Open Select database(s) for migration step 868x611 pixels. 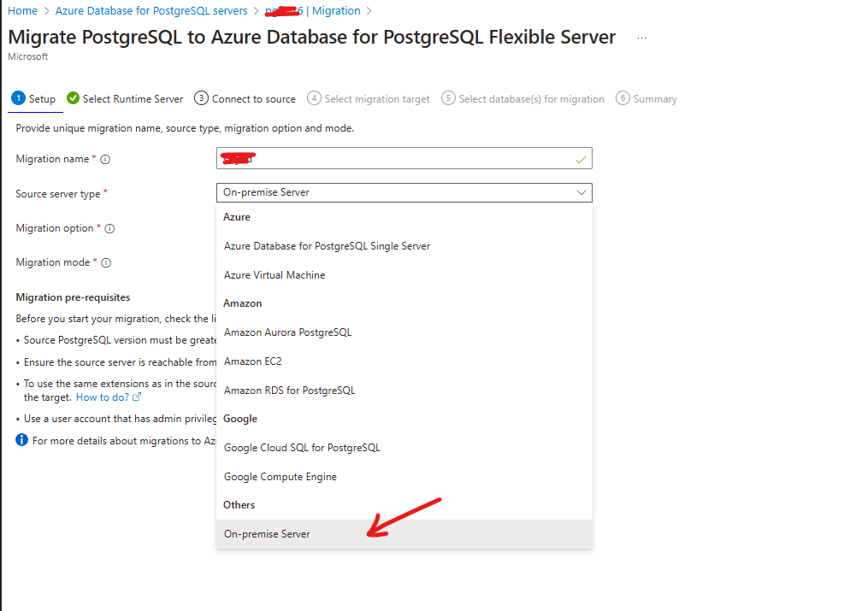523,99
